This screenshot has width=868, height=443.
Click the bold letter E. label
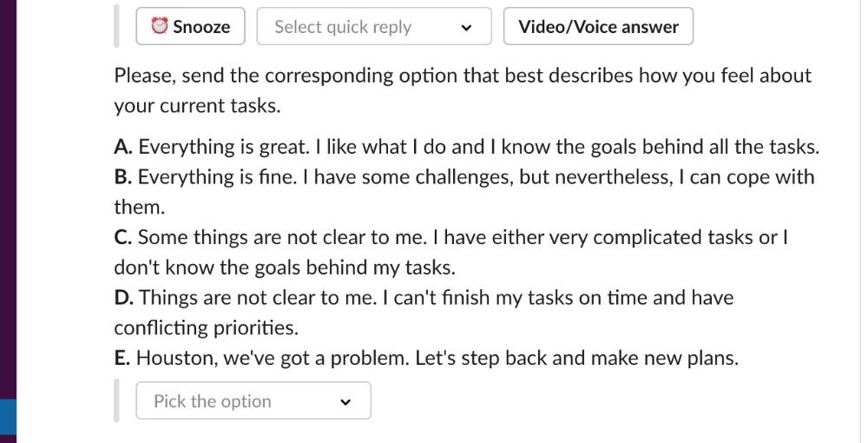pos(122,358)
